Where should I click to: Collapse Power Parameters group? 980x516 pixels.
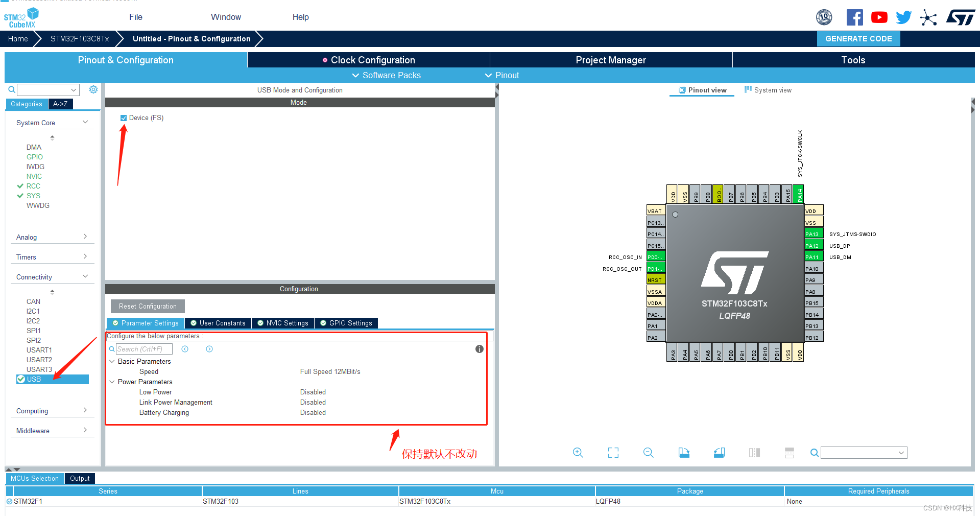112,382
